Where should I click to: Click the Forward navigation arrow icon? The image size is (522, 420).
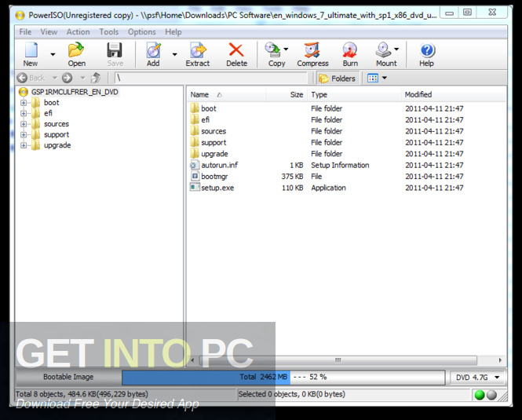tap(68, 78)
